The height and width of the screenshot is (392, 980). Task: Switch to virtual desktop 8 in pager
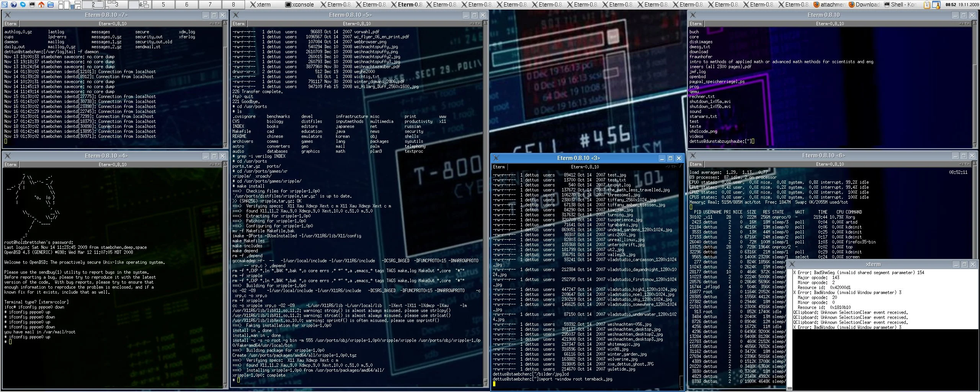pyautogui.click(x=234, y=5)
